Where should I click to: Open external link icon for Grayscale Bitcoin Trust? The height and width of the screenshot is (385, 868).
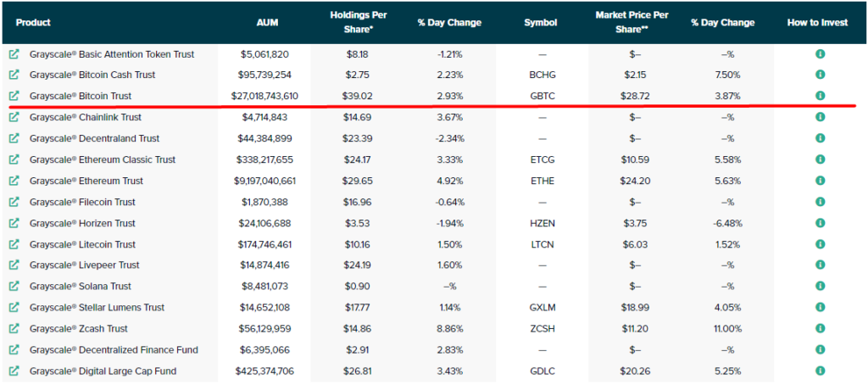point(14,96)
